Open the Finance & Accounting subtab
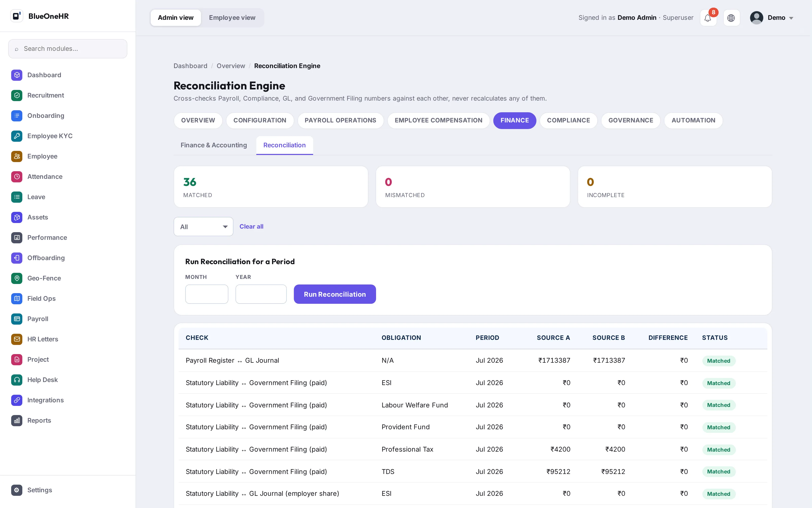Image resolution: width=812 pixels, height=508 pixels. click(214, 145)
